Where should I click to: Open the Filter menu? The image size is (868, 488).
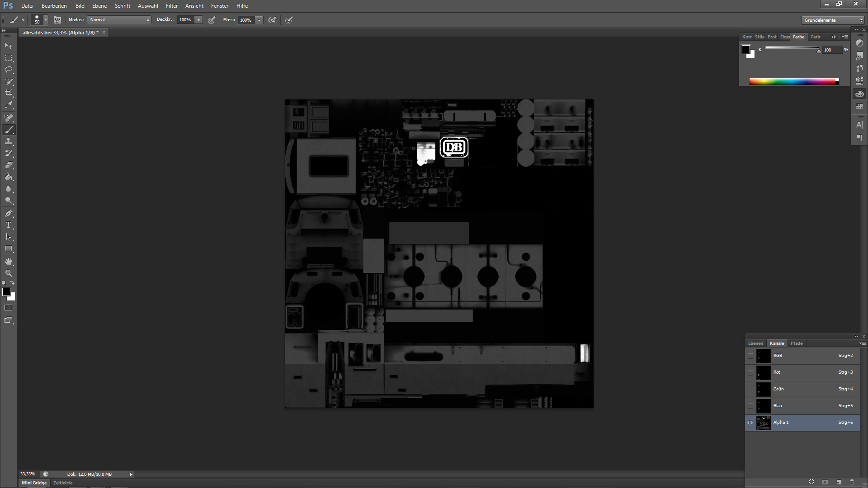tap(171, 6)
